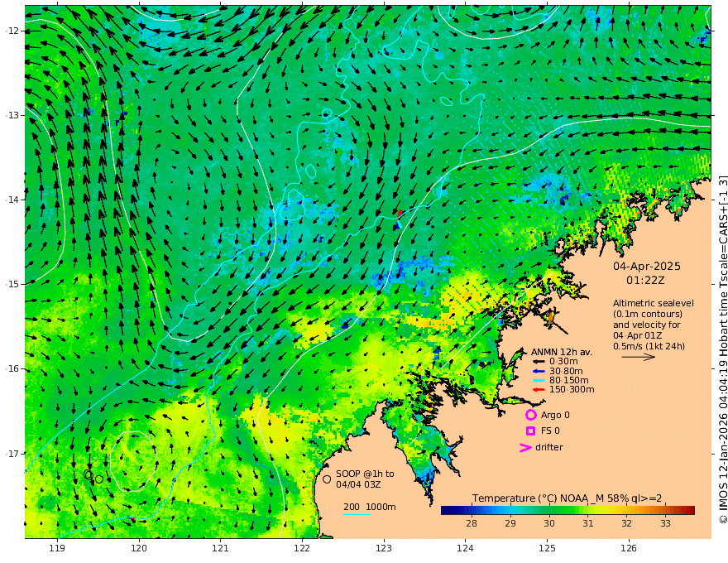Click the red 150-300m arrow legend icon
Viewport: 728px width, 563px height.
538,390
